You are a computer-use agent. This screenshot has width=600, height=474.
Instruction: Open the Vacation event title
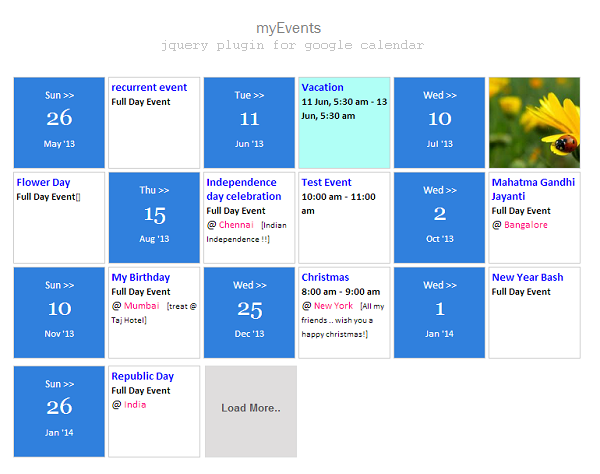(x=322, y=87)
